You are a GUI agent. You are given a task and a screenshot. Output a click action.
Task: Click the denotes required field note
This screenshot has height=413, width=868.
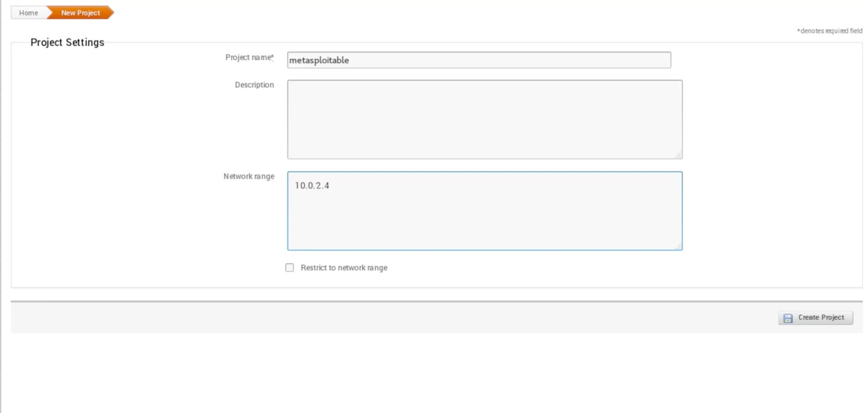(829, 31)
